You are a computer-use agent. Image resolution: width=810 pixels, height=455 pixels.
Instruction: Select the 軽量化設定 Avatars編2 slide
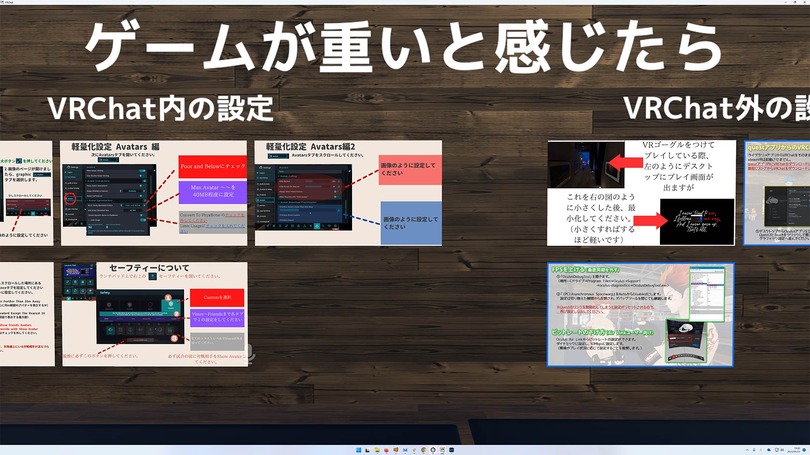[x=348, y=193]
